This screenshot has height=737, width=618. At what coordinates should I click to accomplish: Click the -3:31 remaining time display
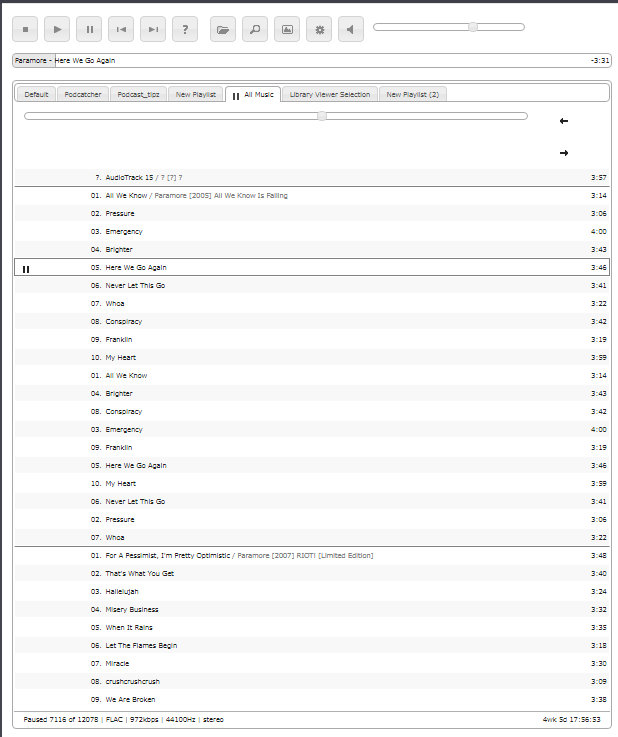point(600,61)
